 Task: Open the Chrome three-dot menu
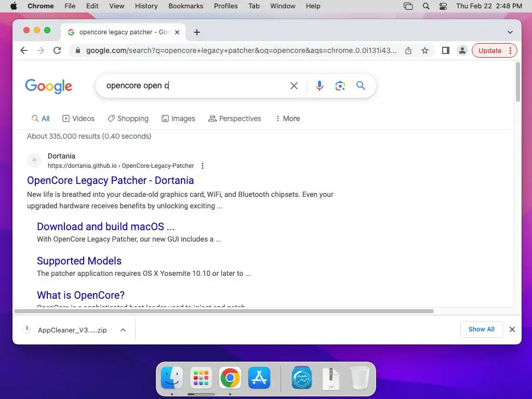point(510,50)
